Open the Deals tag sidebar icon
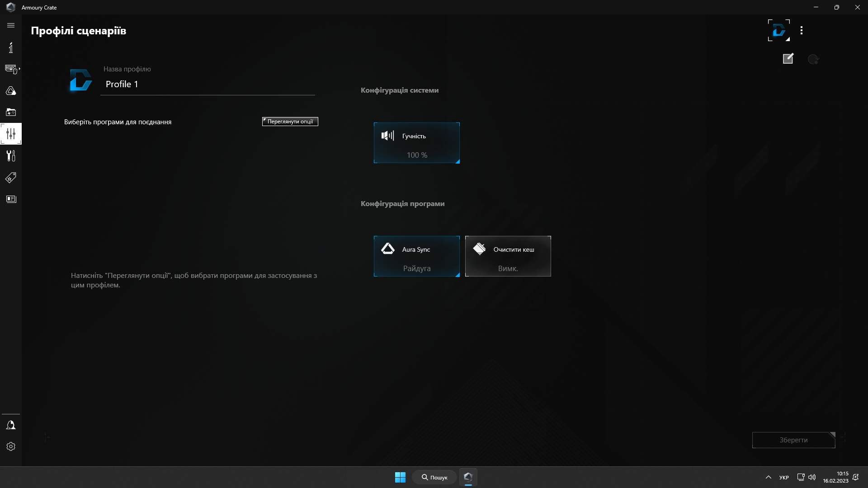This screenshot has height=488, width=868. (x=11, y=178)
